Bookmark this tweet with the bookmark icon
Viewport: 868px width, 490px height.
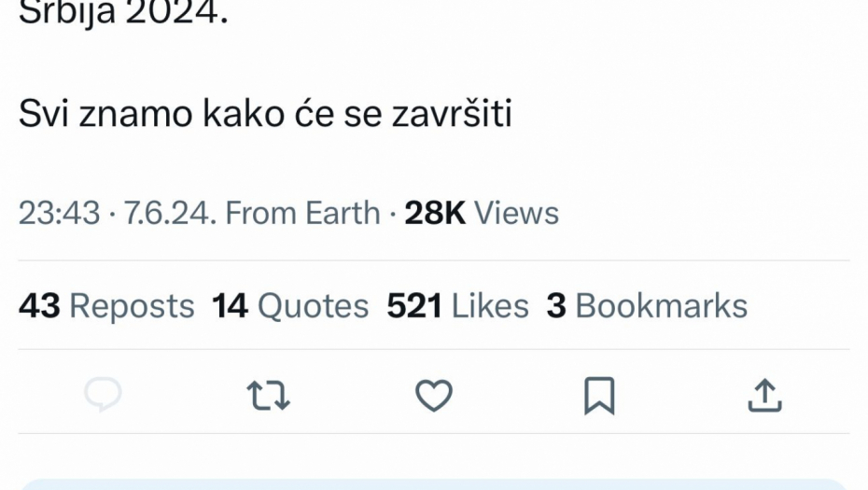[x=598, y=396]
